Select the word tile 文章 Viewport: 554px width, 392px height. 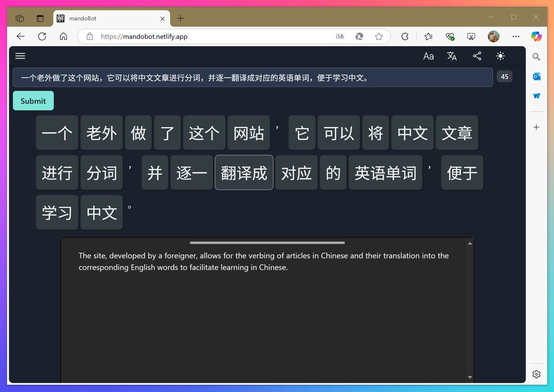click(457, 133)
